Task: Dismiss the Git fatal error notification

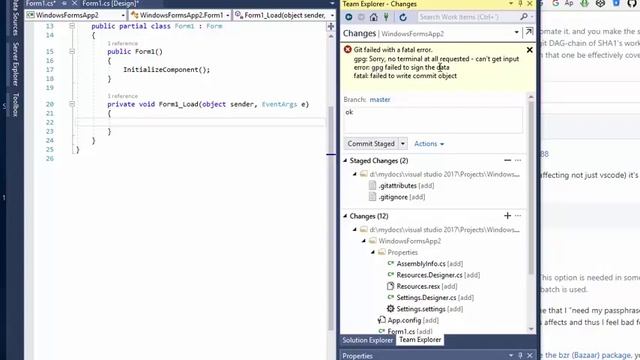Action: tap(529, 50)
